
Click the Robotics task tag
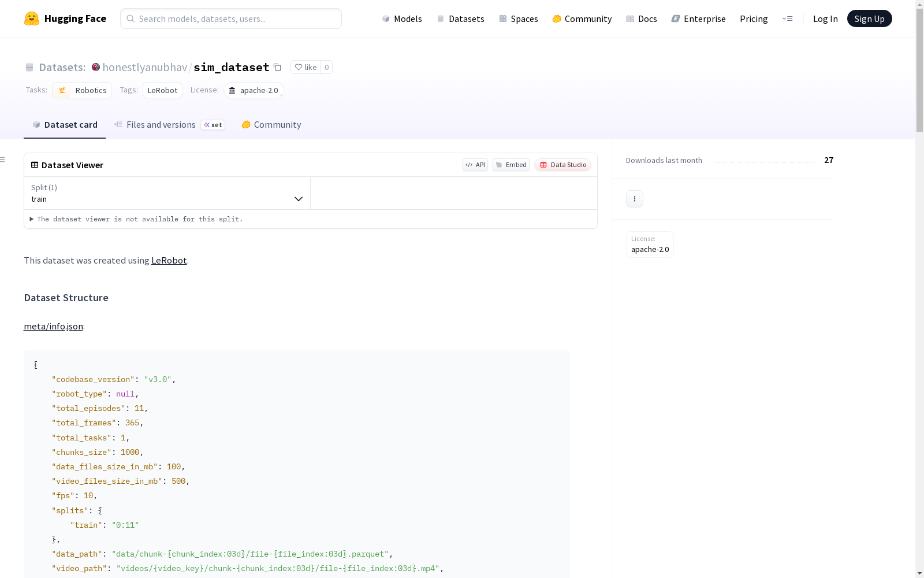[x=82, y=90]
